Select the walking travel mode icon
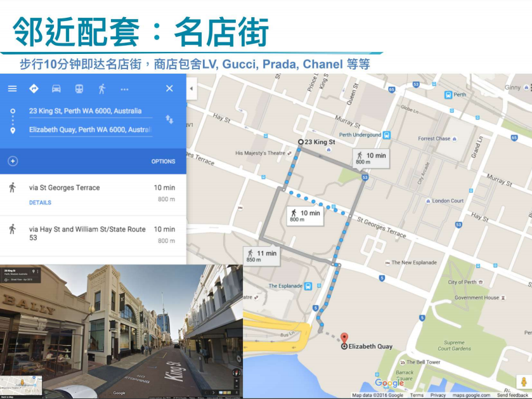The height and width of the screenshot is (399, 532). (x=102, y=89)
